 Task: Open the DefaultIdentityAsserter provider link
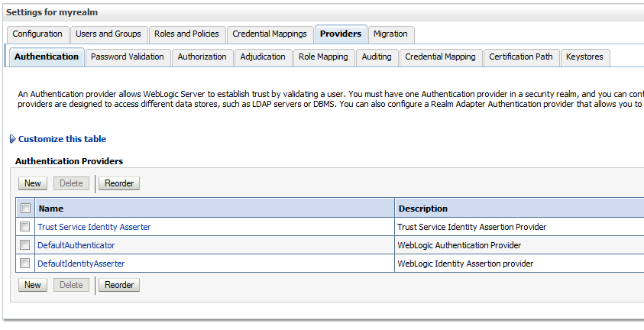[x=81, y=264]
